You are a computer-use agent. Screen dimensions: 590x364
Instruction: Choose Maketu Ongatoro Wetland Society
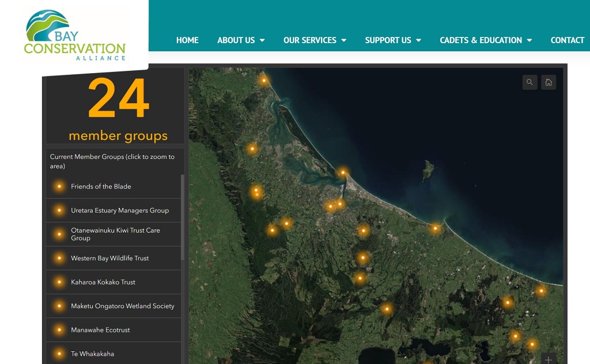[x=122, y=306]
